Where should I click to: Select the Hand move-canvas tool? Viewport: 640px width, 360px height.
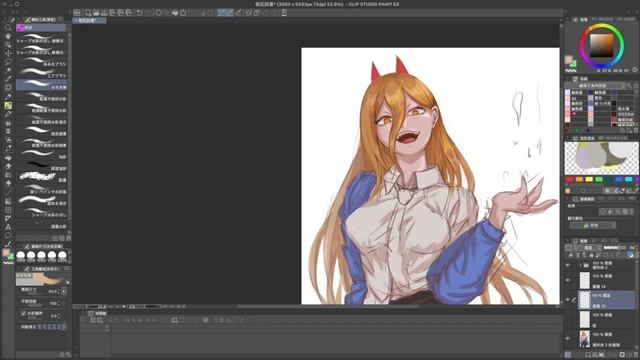tap(8, 36)
